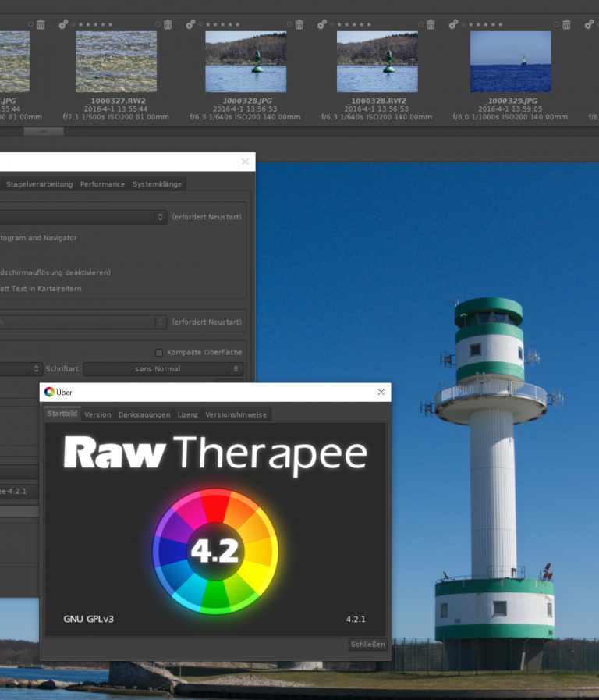Click the color label circle above _1000328.RW2
Screen dimensions: 599x700
tap(420, 24)
